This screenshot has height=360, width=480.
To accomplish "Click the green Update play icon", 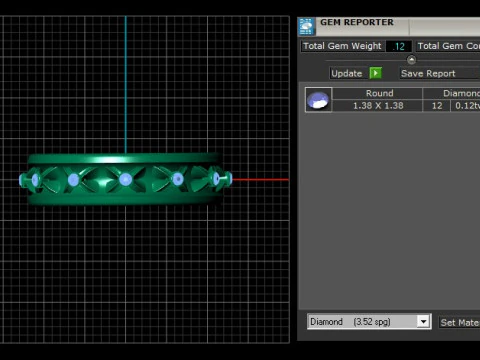I will tap(376, 73).
